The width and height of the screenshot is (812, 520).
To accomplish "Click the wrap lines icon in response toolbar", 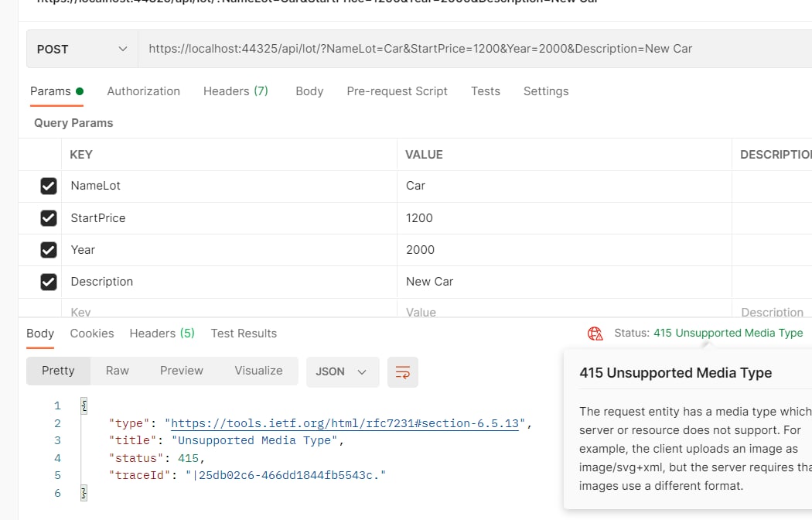I will coord(402,371).
